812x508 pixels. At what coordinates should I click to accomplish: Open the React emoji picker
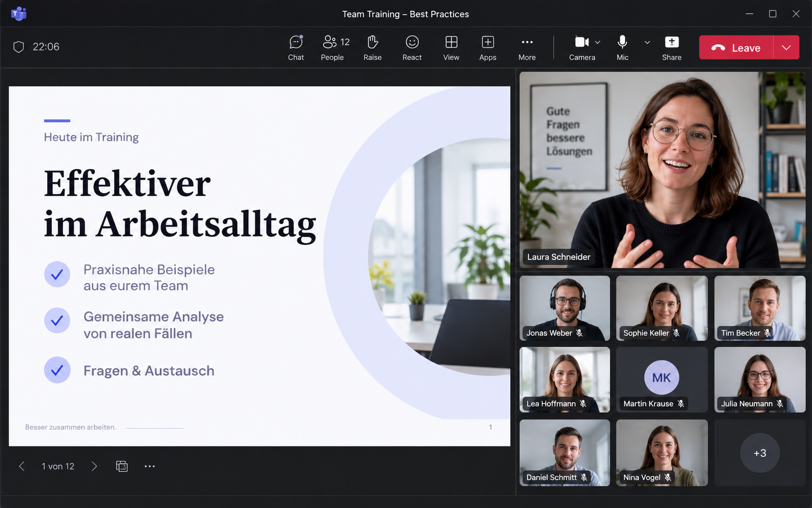(x=412, y=48)
